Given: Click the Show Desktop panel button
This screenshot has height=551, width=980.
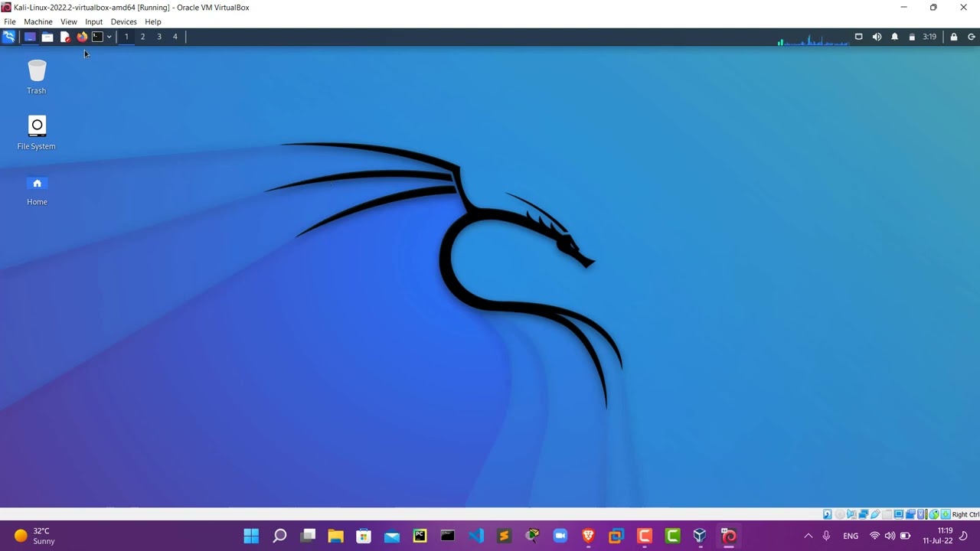Looking at the screenshot, I should (30, 37).
